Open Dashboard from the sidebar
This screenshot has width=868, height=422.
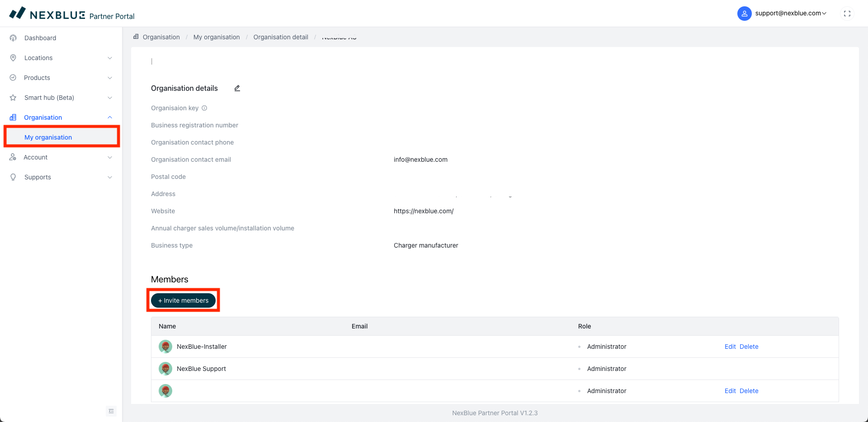click(x=40, y=38)
